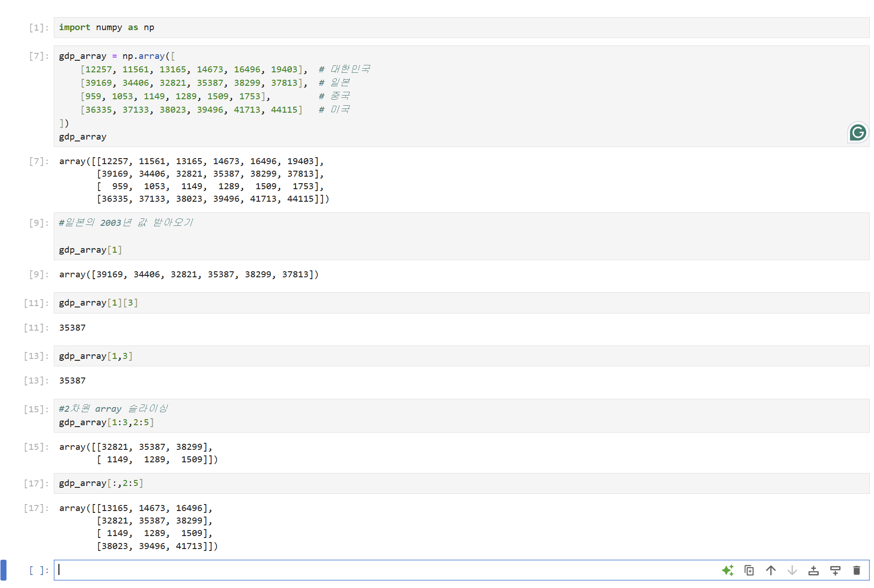
Task: Click the #일본의 2003년 값 받아오기 comment
Action: point(126,223)
